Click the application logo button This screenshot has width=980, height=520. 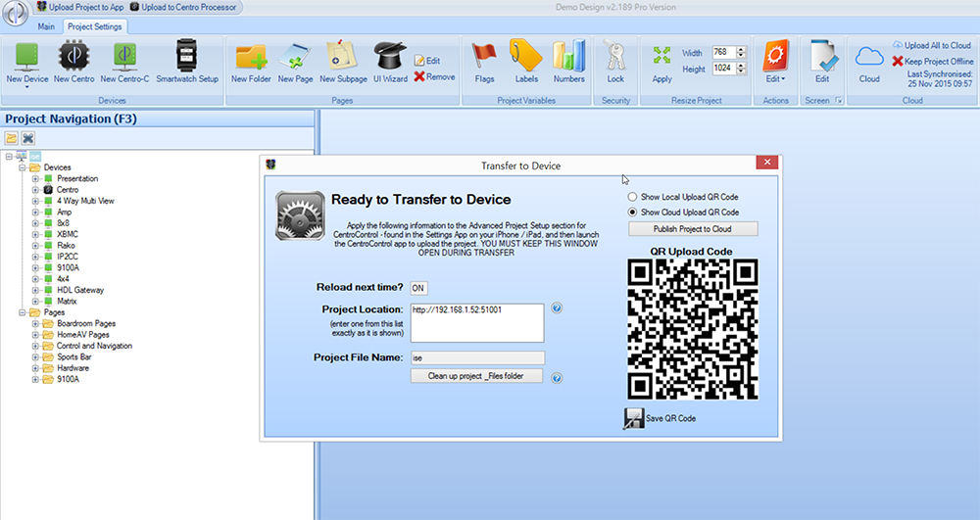coord(15,13)
